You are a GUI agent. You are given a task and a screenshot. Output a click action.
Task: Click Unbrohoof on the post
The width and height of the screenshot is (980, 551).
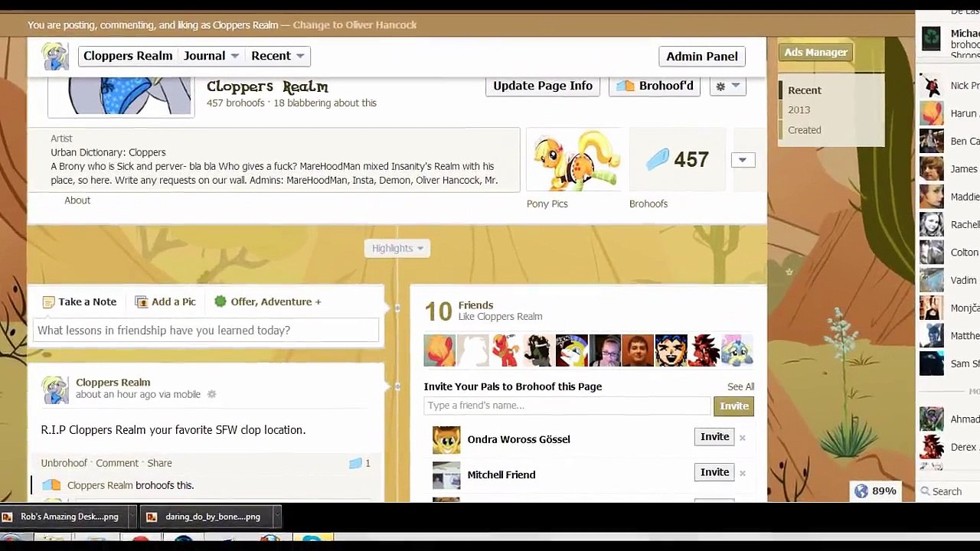click(x=64, y=463)
